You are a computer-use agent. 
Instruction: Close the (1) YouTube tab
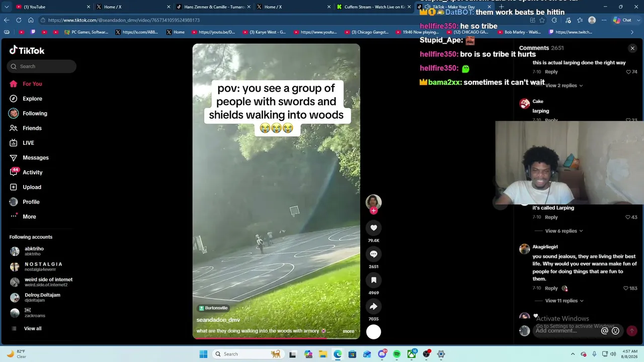89,7
